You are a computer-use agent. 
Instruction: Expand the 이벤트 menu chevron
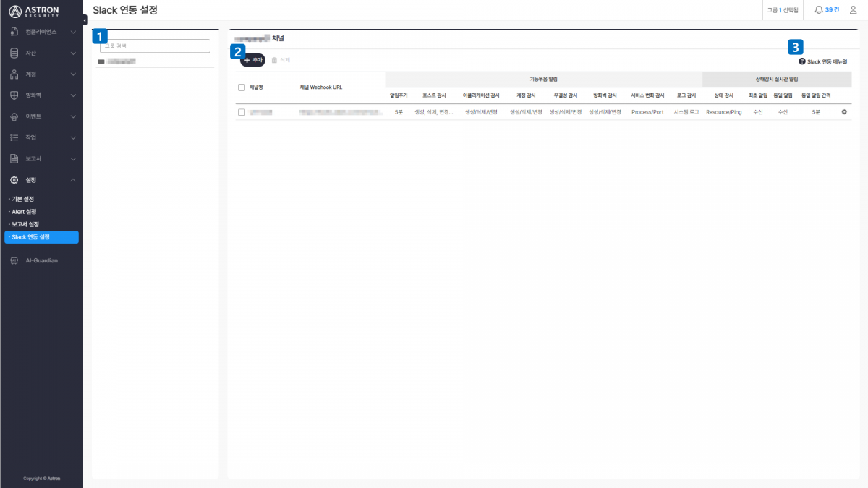click(73, 116)
